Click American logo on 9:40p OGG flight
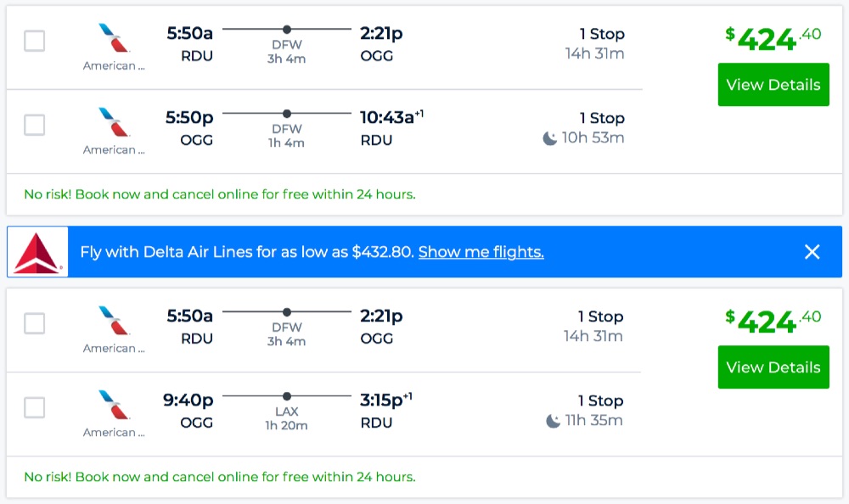The width and height of the screenshot is (849, 504). point(114,405)
